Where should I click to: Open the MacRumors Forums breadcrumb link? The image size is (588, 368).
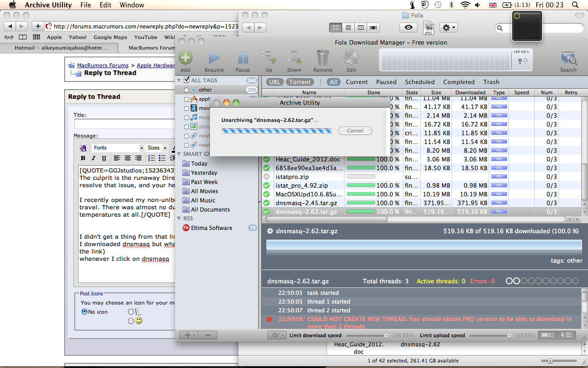[103, 65]
